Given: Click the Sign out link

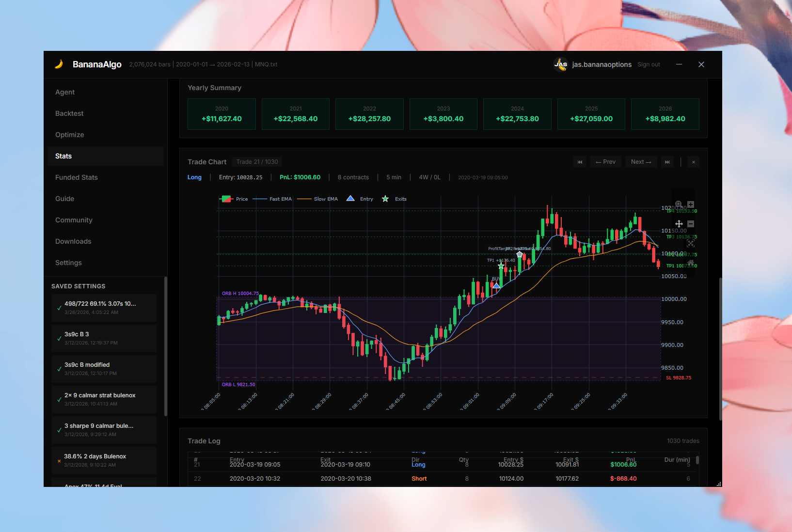Looking at the screenshot, I should [649, 64].
